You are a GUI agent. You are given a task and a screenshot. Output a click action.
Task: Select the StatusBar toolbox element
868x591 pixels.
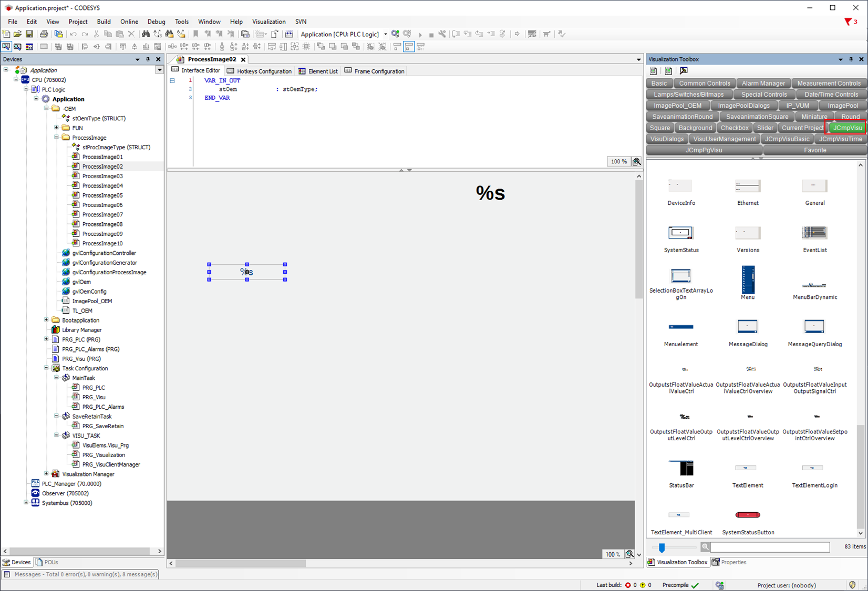click(x=681, y=468)
